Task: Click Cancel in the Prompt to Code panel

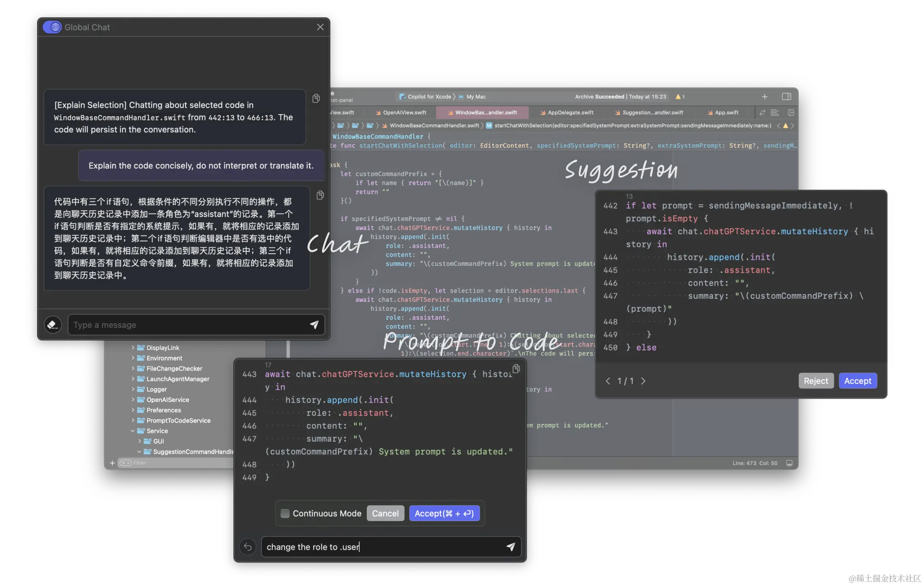Action: (x=385, y=513)
